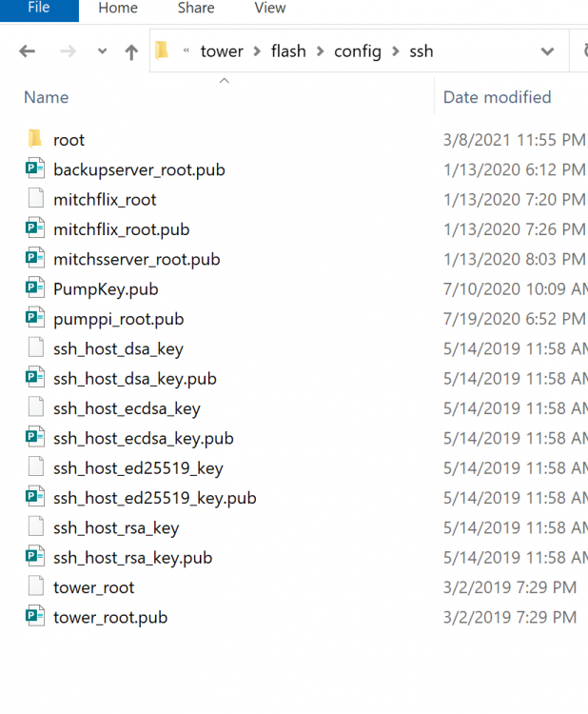Open the recent locations dropdown chevron

tap(103, 51)
